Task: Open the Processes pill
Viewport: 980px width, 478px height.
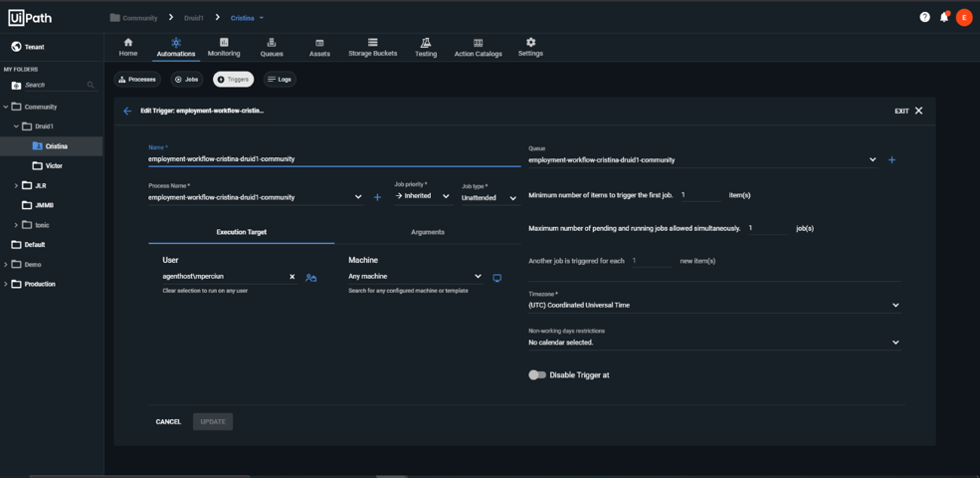Action: tap(137, 80)
